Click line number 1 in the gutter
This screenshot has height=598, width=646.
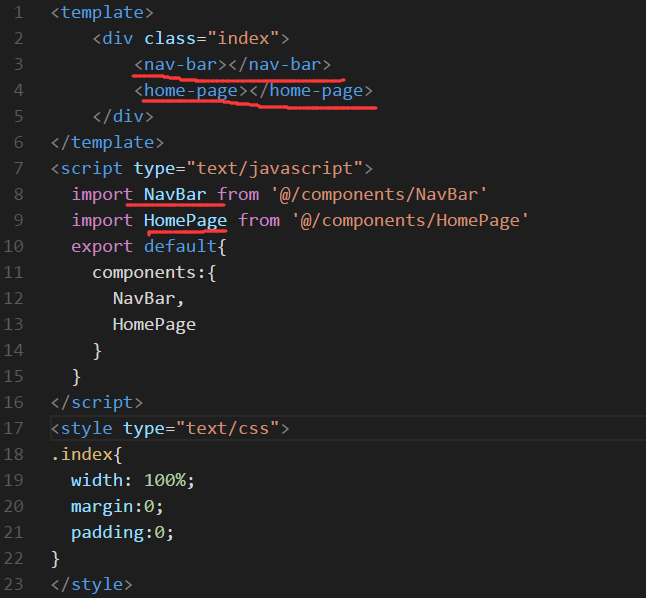[18, 12]
